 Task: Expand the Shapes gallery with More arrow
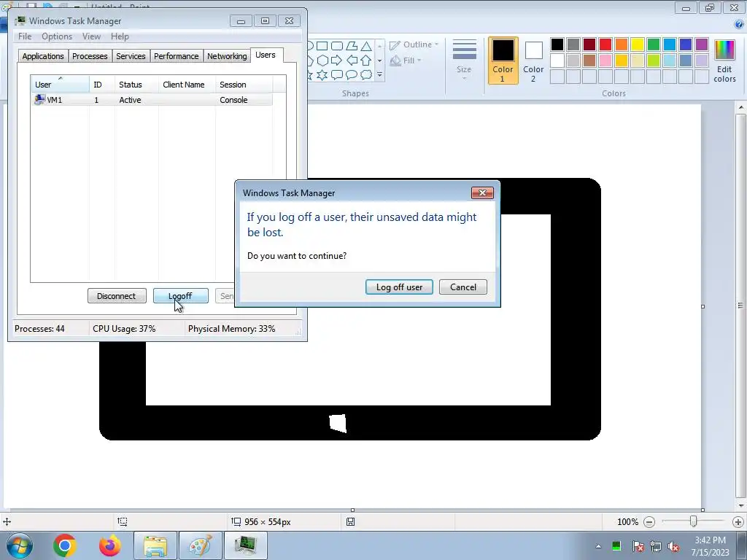[x=379, y=75]
